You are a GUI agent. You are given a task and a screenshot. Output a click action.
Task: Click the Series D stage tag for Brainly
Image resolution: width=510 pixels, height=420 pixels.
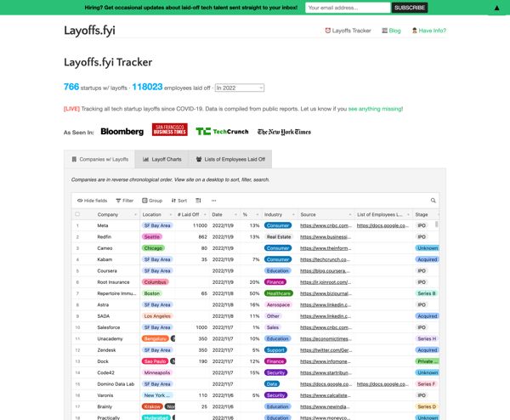pos(427,406)
